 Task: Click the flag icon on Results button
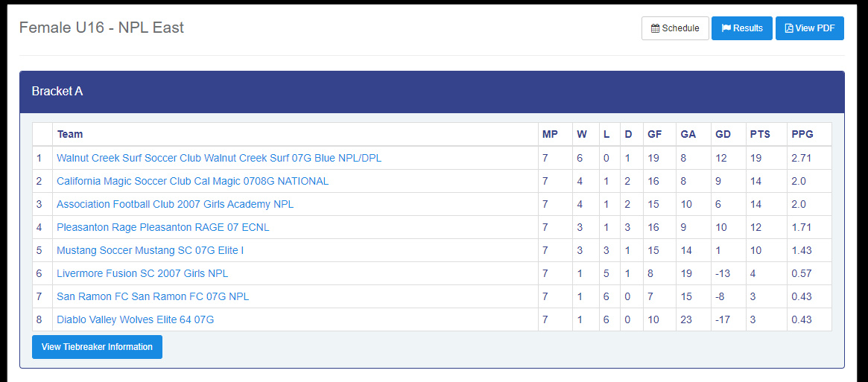tap(726, 28)
